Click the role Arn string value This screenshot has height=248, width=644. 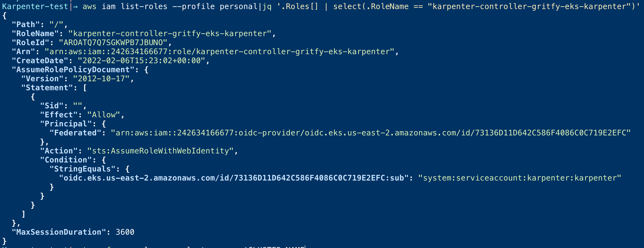pyautogui.click(x=219, y=52)
